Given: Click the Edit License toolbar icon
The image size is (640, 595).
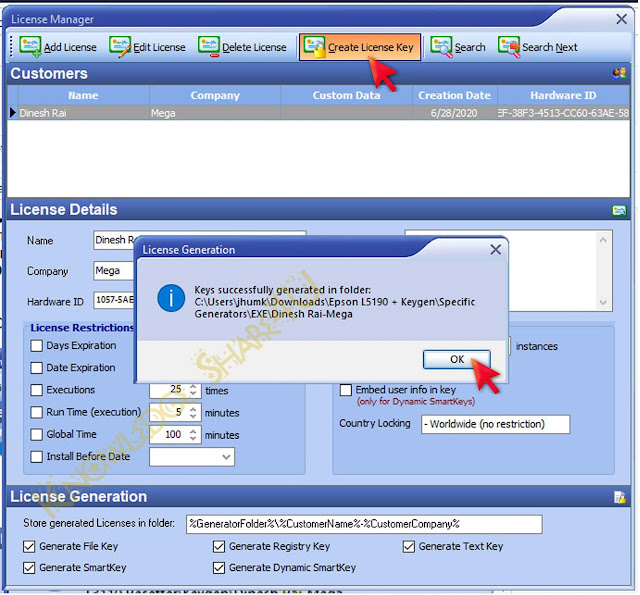Looking at the screenshot, I should coord(120,47).
